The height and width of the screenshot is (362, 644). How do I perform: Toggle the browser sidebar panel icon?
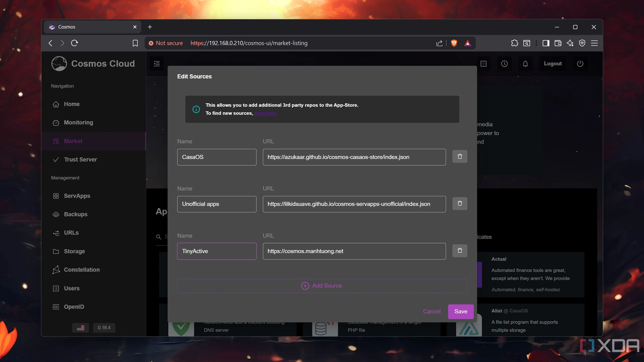[546, 43]
